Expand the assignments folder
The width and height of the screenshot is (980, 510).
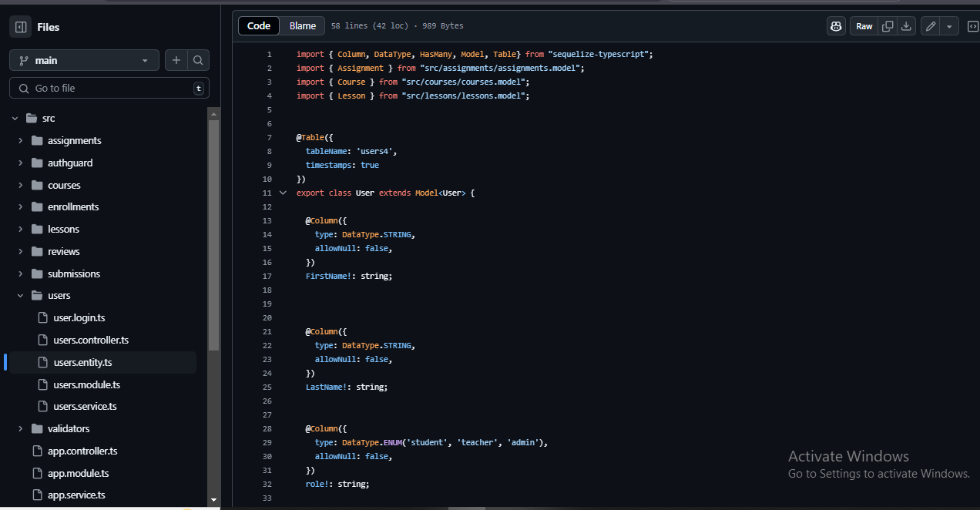coord(21,141)
